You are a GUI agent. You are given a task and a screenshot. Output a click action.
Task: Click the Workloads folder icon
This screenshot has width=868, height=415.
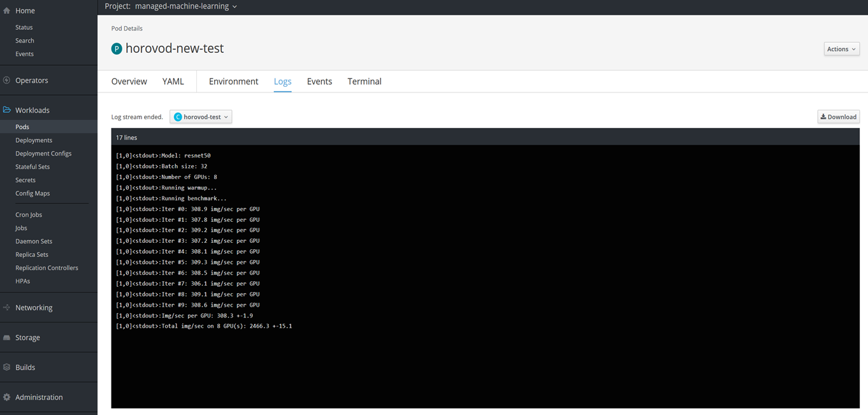point(7,110)
